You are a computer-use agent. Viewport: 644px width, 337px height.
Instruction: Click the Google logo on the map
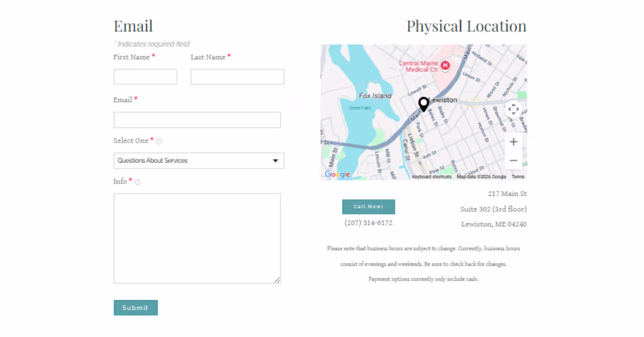click(337, 174)
